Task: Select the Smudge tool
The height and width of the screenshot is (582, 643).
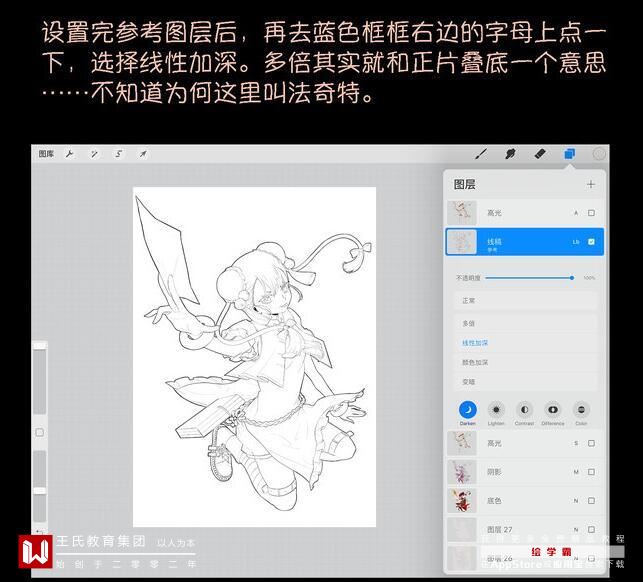Action: (x=510, y=154)
